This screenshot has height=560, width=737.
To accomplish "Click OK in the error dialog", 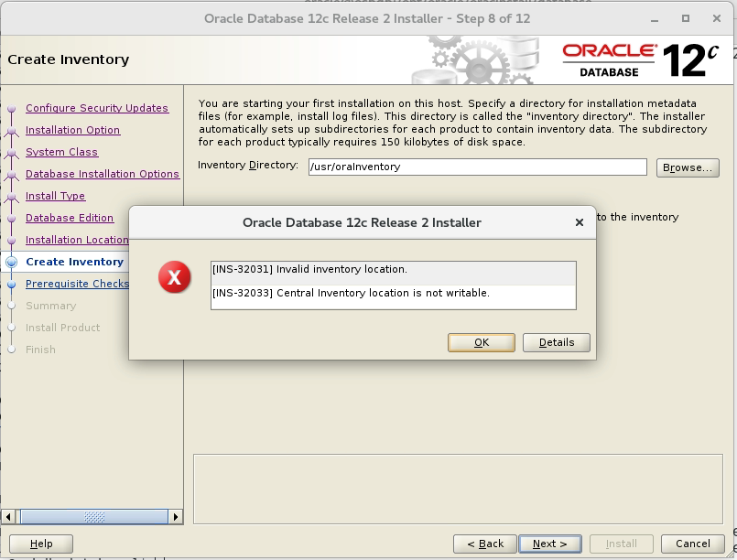I will point(482,342).
